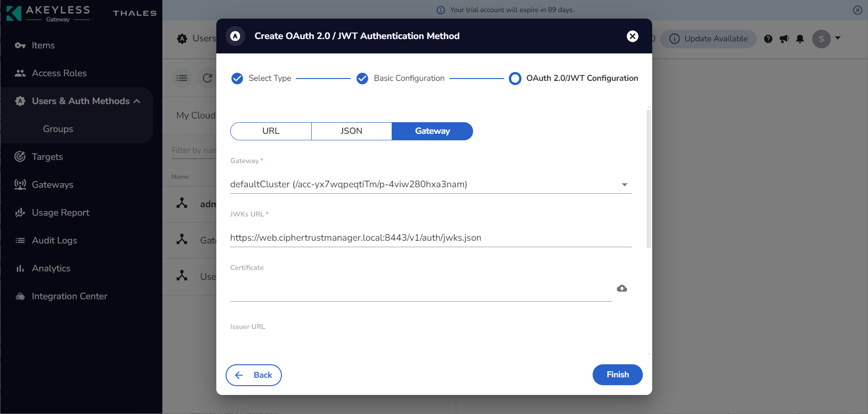Click the JWKs URL input field
This screenshot has width=868, height=414.
pyautogui.click(x=430, y=238)
